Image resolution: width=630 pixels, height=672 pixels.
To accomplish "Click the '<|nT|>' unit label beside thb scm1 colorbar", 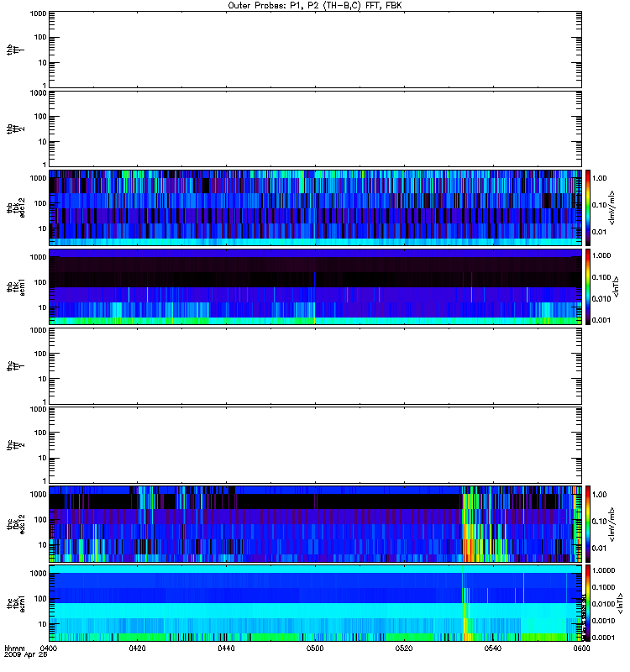I will pyautogui.click(x=617, y=287).
